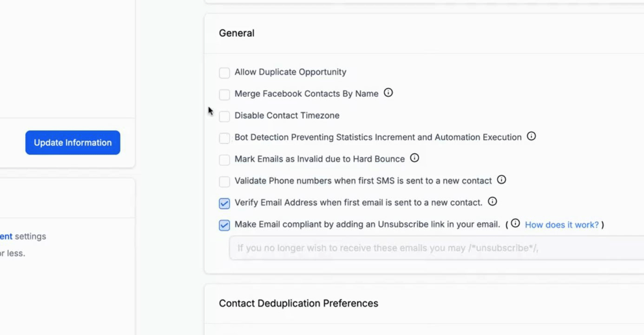644x335 pixels.
Task: Click info icon for Validate Phone numbers
Action: [501, 180]
